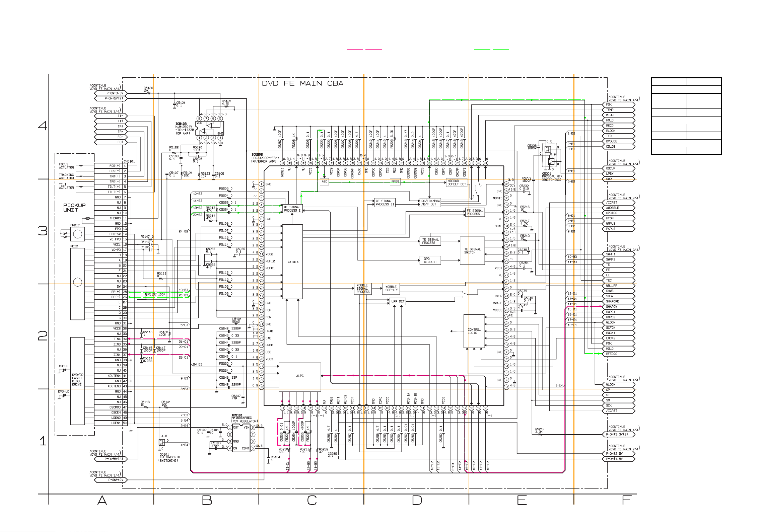The image size is (760, 532).
Task: Select the 'DVD/CD LASER DIODE DRIVE' label
Action: coord(78,380)
